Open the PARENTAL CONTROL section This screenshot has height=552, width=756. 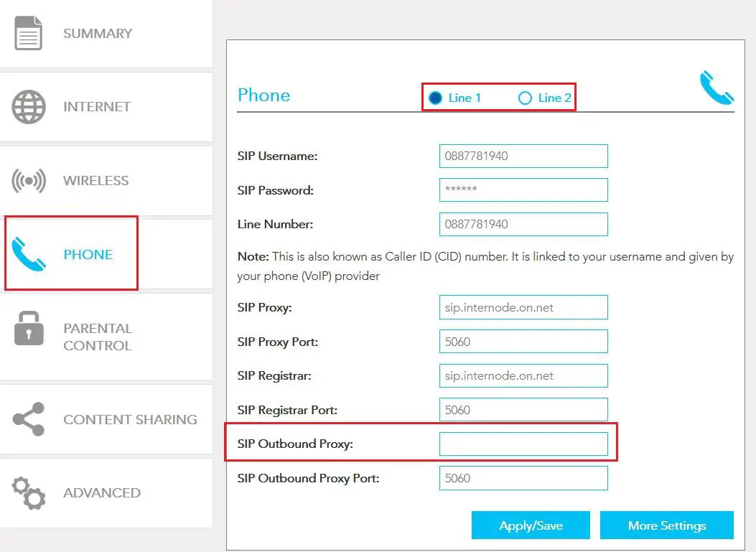click(x=97, y=336)
